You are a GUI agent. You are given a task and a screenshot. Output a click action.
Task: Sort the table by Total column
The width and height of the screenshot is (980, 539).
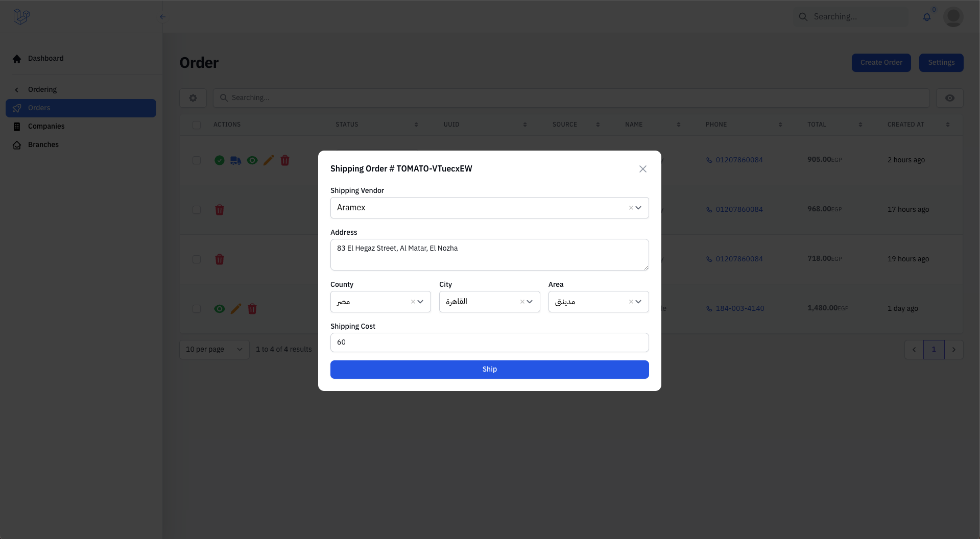click(x=861, y=125)
